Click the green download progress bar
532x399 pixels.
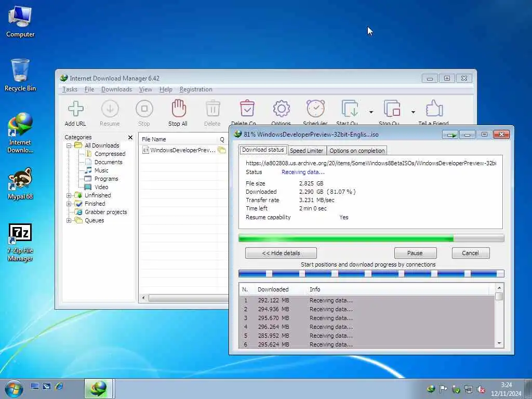(371, 238)
